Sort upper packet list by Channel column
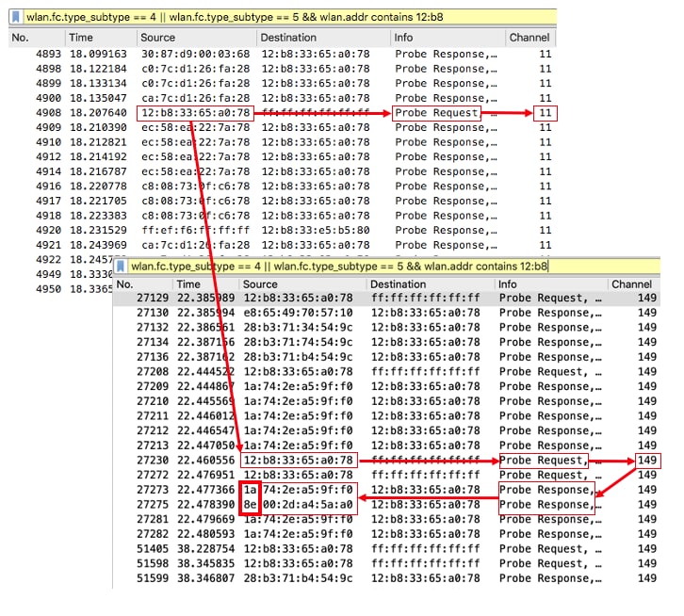684x616 pixels. click(530, 38)
